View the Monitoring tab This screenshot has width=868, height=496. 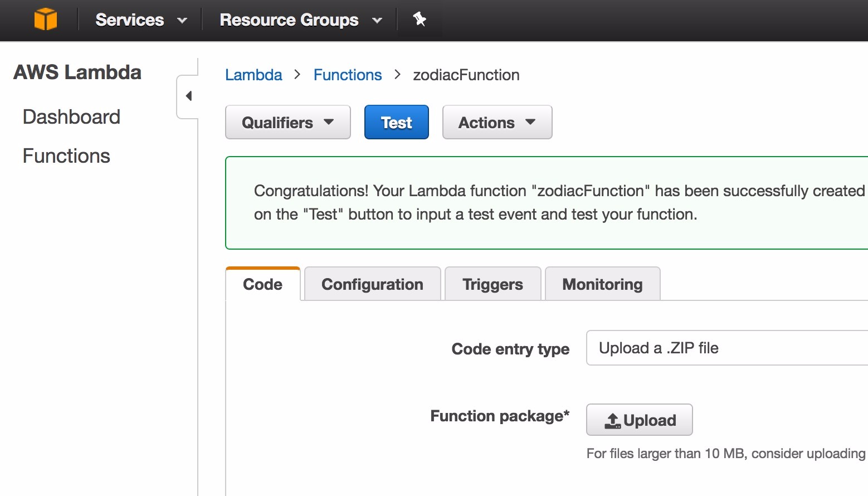(602, 284)
